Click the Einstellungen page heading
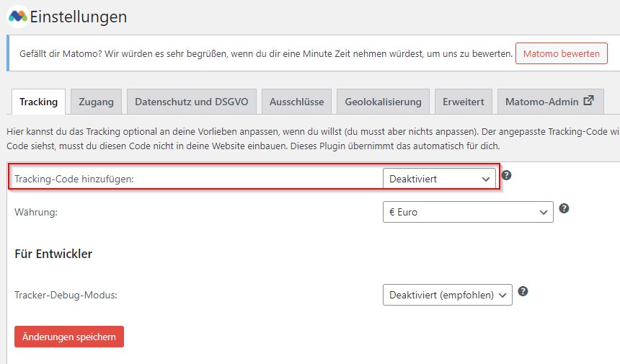The image size is (620, 364). (78, 17)
